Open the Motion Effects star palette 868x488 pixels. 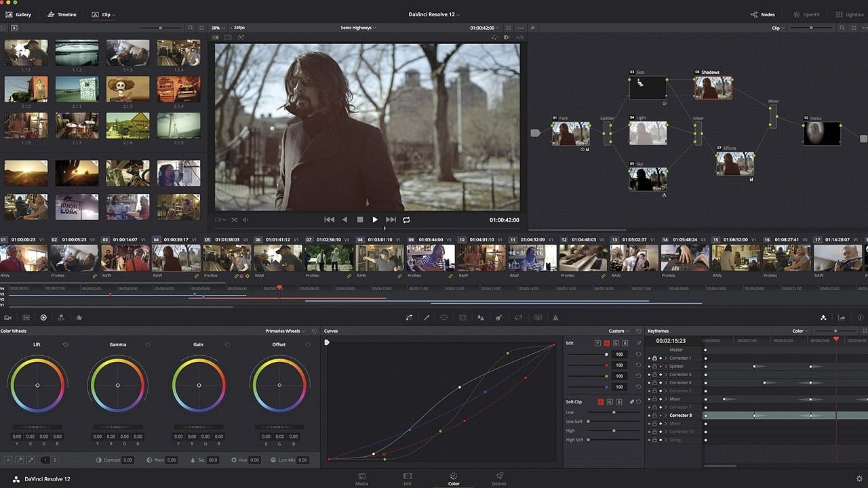[x=78, y=317]
